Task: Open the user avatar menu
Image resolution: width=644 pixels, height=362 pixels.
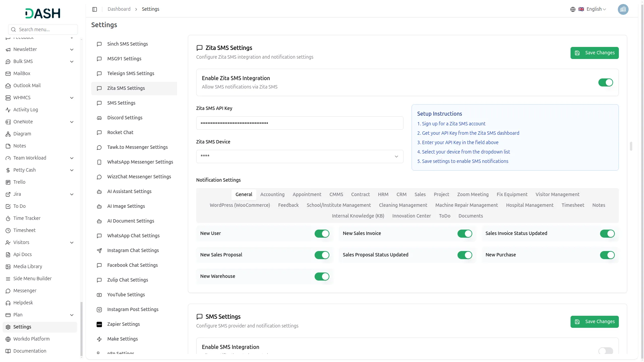Action: 623,9
